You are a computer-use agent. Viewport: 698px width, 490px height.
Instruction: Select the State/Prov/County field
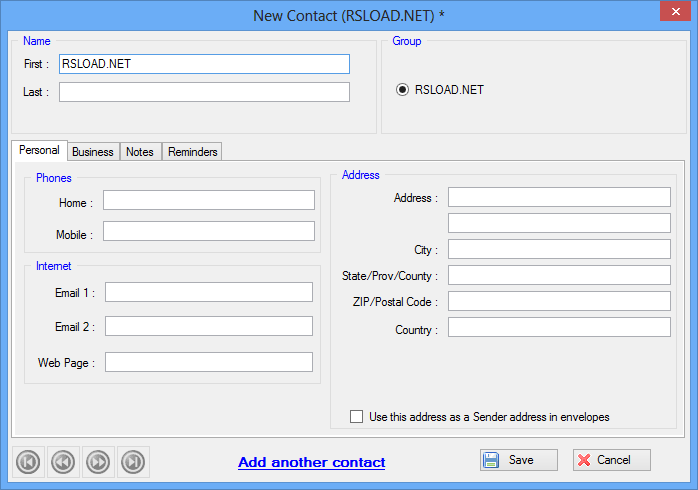point(559,275)
